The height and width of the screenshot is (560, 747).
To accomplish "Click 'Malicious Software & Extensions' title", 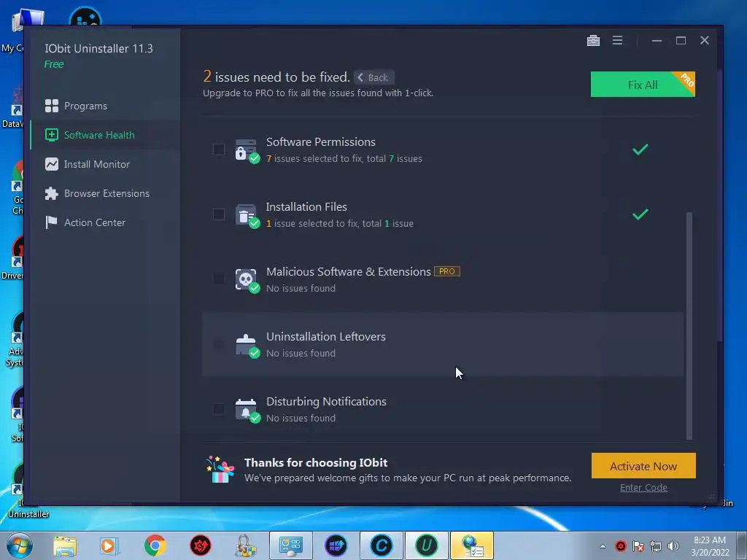I will click(348, 271).
